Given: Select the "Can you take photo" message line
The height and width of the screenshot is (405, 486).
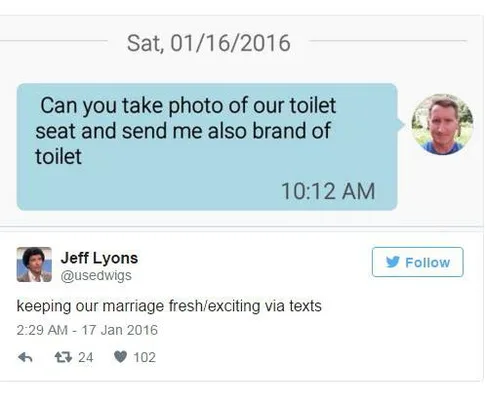Looking at the screenshot, I should tap(188, 106).
